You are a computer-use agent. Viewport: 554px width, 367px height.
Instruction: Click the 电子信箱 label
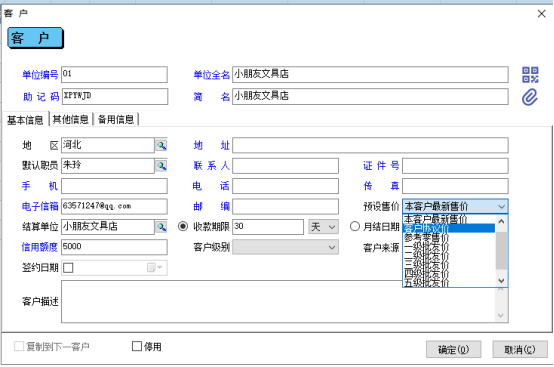[40, 206]
